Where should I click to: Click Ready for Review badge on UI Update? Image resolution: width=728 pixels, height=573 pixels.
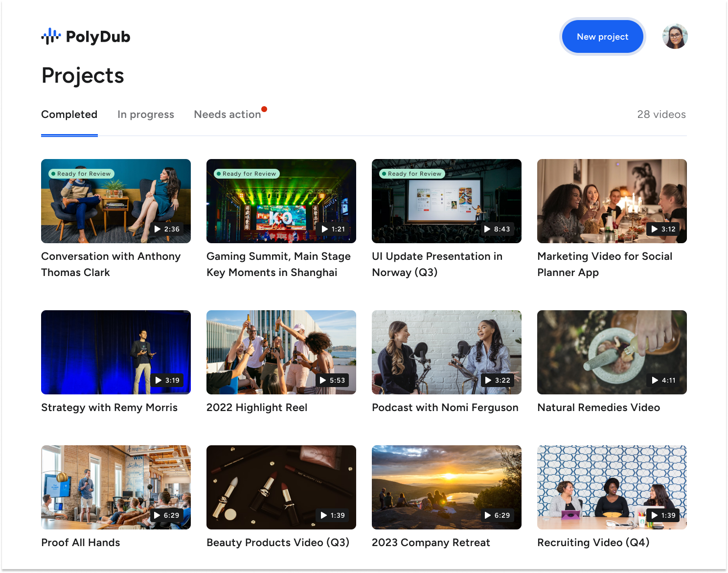(x=412, y=174)
